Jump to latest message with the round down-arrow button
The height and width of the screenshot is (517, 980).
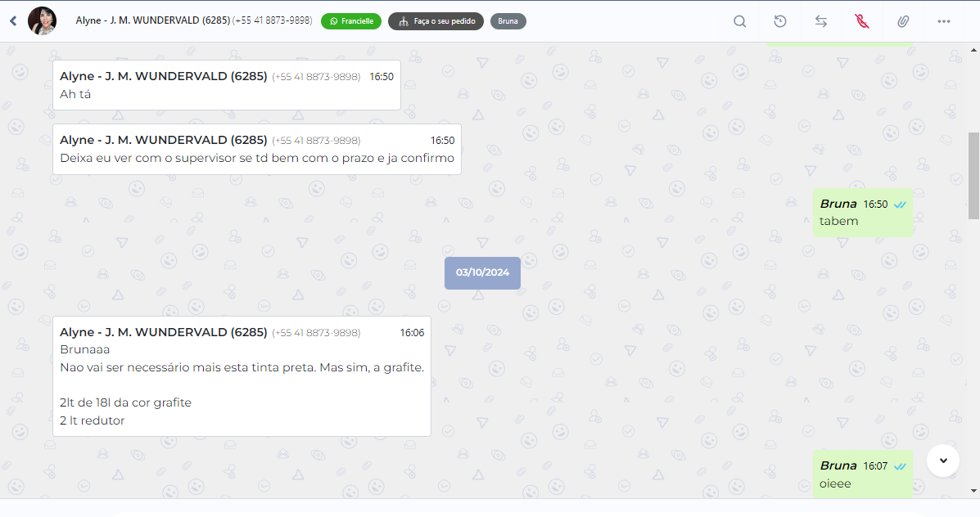pos(943,461)
